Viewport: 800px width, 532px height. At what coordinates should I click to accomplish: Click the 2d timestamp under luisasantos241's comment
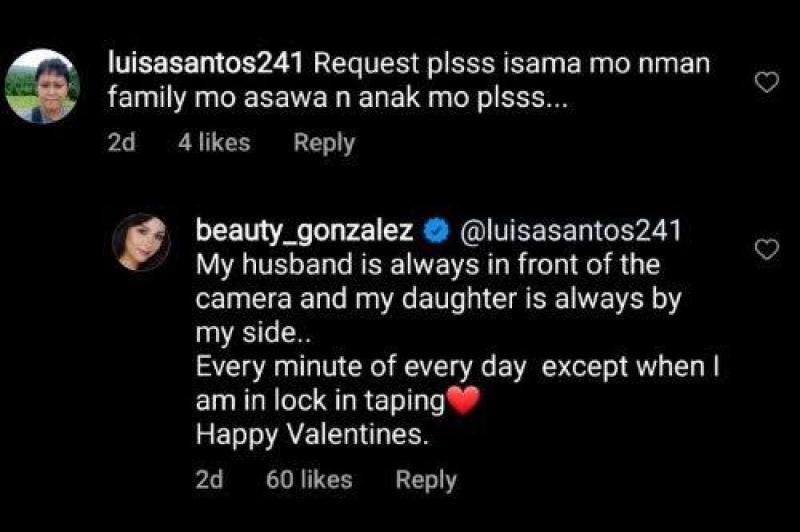(x=120, y=143)
